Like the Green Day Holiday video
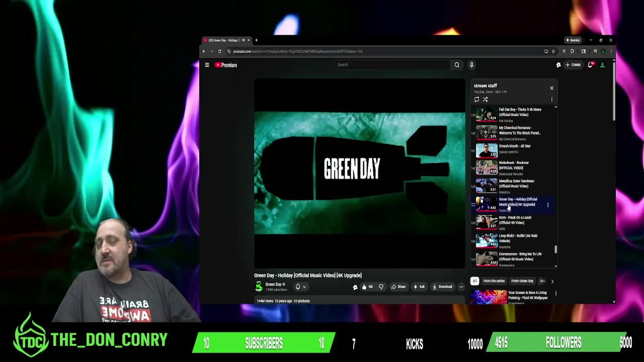This screenshot has width=644, height=362. (368, 287)
